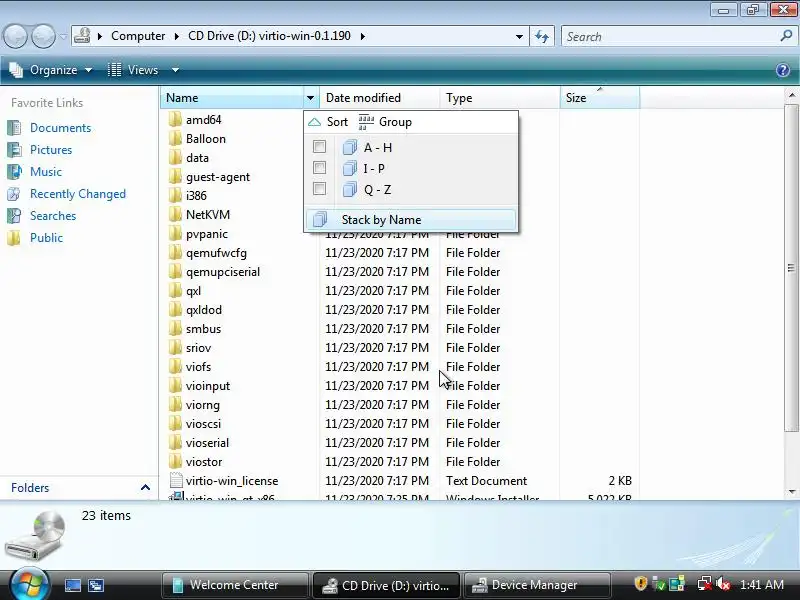Viewport: 800px width, 600px height.
Task: Select the viofs folder icon
Action: 175,366
